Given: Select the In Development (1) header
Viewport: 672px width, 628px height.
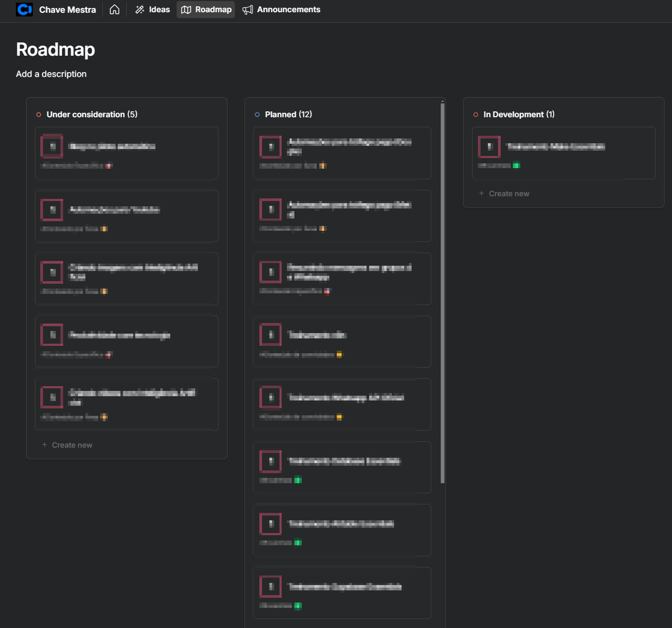Looking at the screenshot, I should click(519, 115).
